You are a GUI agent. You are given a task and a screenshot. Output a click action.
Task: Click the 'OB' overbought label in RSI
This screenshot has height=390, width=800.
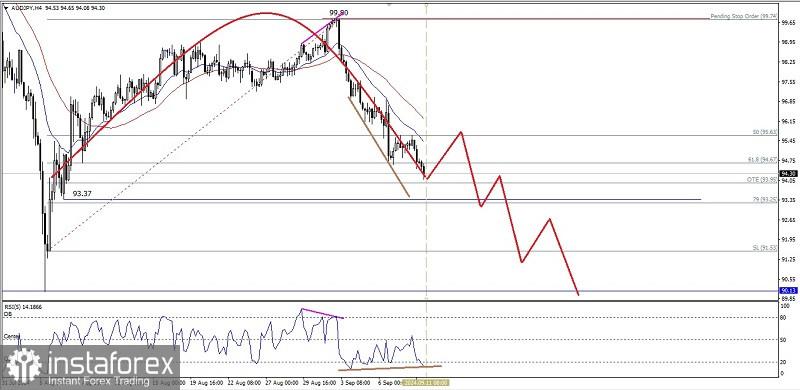(7, 314)
